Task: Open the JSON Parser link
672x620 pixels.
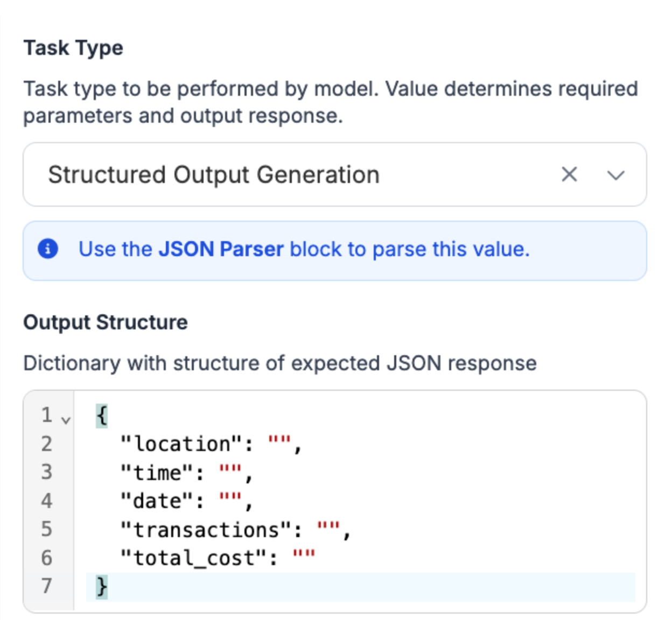Action: point(221,249)
